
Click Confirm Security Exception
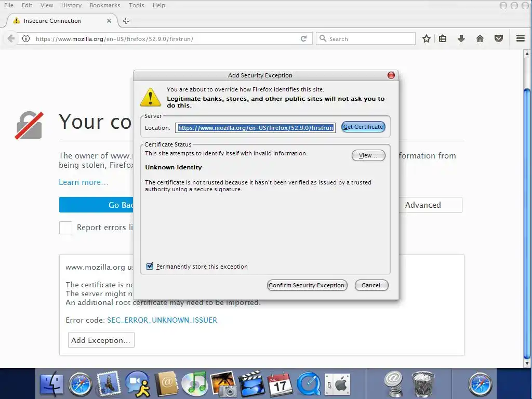coord(307,285)
